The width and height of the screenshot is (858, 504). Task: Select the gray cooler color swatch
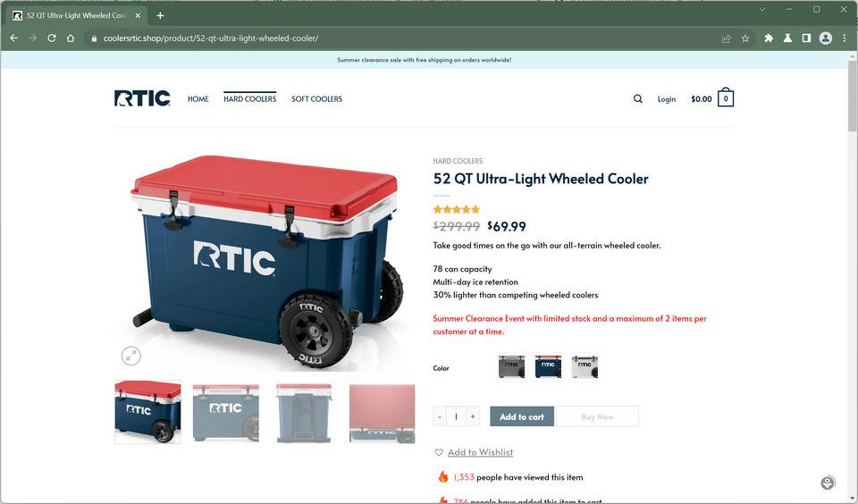tap(511, 366)
